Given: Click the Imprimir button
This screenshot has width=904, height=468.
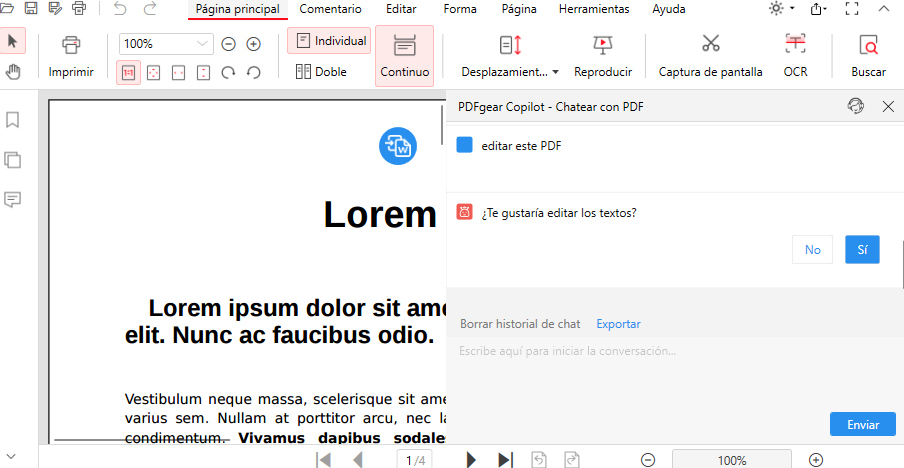Looking at the screenshot, I should point(71,56).
